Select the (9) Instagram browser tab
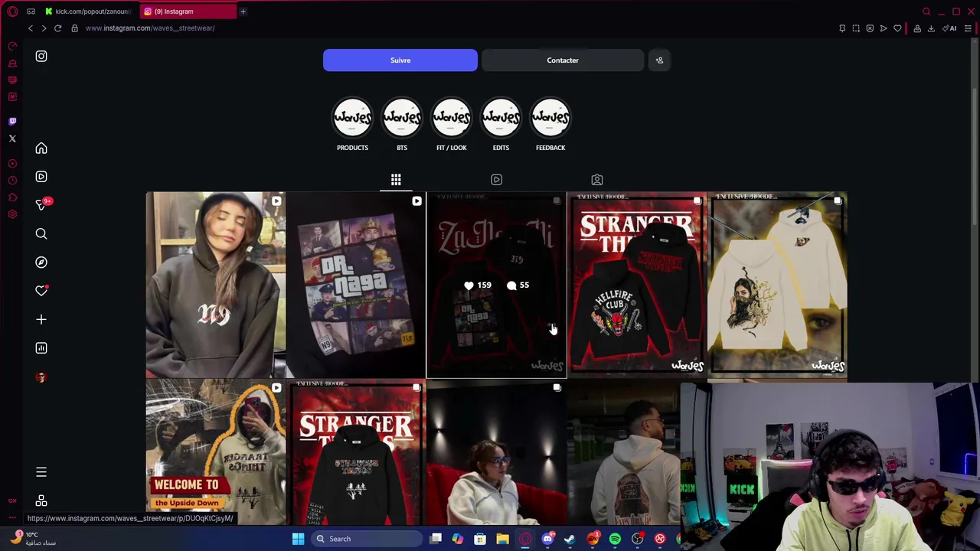The height and width of the screenshot is (551, 980). click(188, 11)
